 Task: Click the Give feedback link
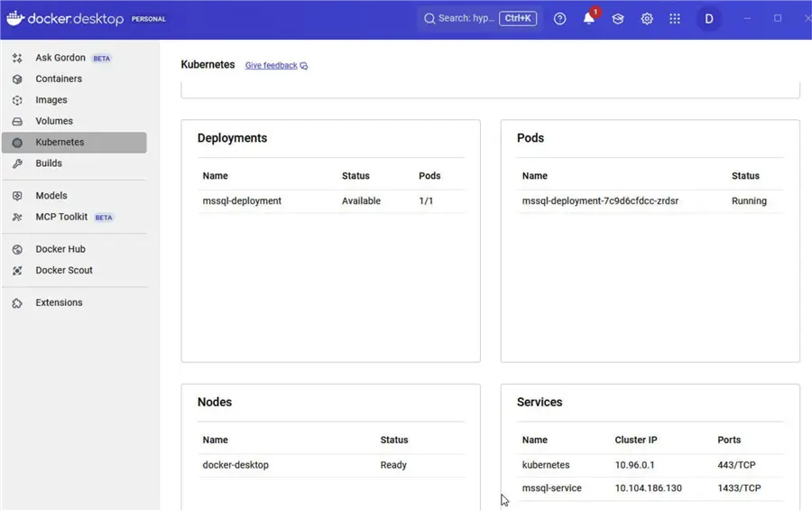[x=272, y=65]
